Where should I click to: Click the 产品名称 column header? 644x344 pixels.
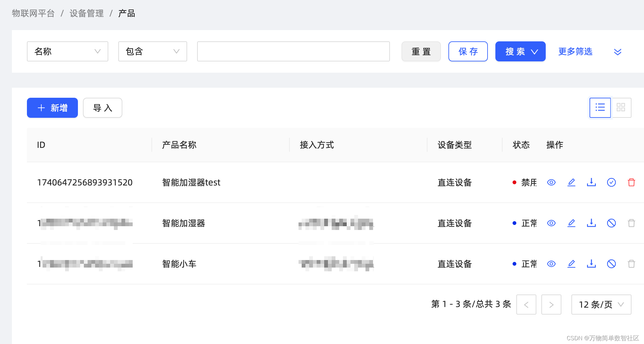coord(179,145)
